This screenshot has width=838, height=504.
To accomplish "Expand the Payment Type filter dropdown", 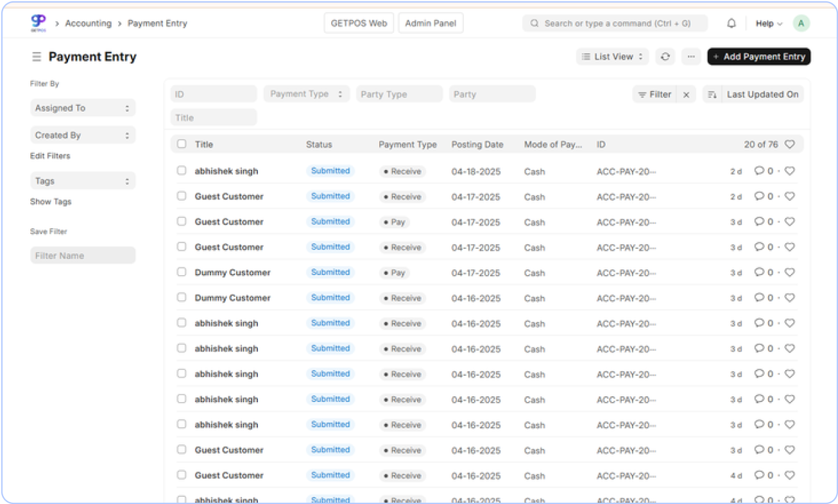I will pos(307,94).
